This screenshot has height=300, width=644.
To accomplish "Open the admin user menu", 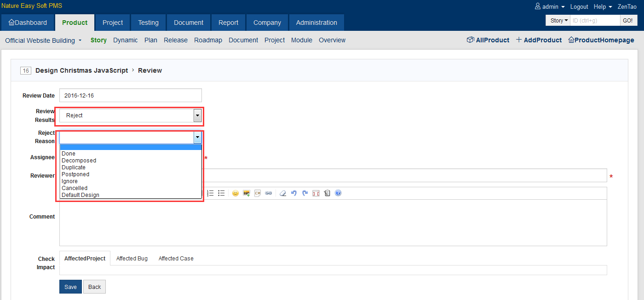I will coord(550,6).
